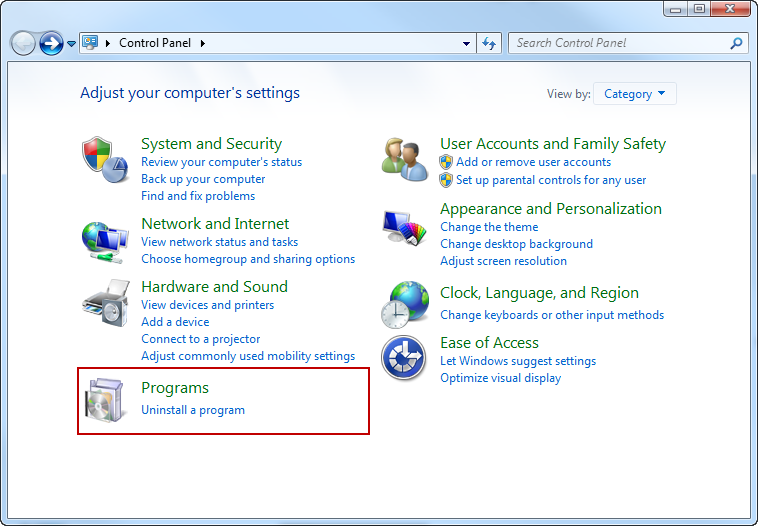Click the Forward navigation arrow
This screenshot has height=526, width=758.
(x=51, y=44)
